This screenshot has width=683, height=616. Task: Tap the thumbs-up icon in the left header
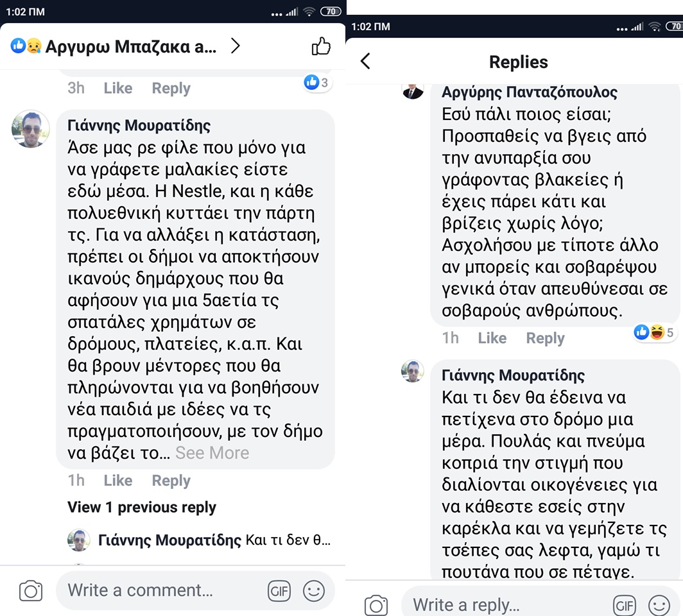tap(320, 46)
